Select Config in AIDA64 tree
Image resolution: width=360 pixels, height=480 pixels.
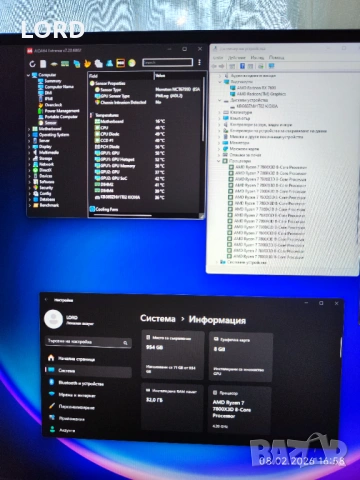pos(45,194)
